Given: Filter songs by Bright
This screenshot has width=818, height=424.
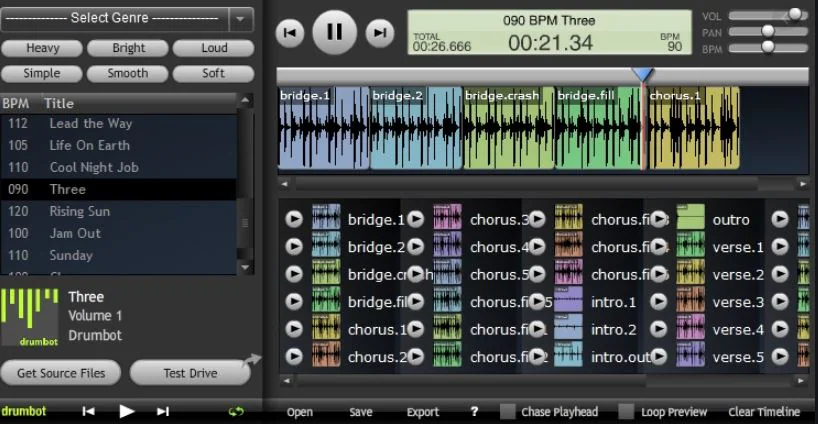Looking at the screenshot, I should (128, 48).
